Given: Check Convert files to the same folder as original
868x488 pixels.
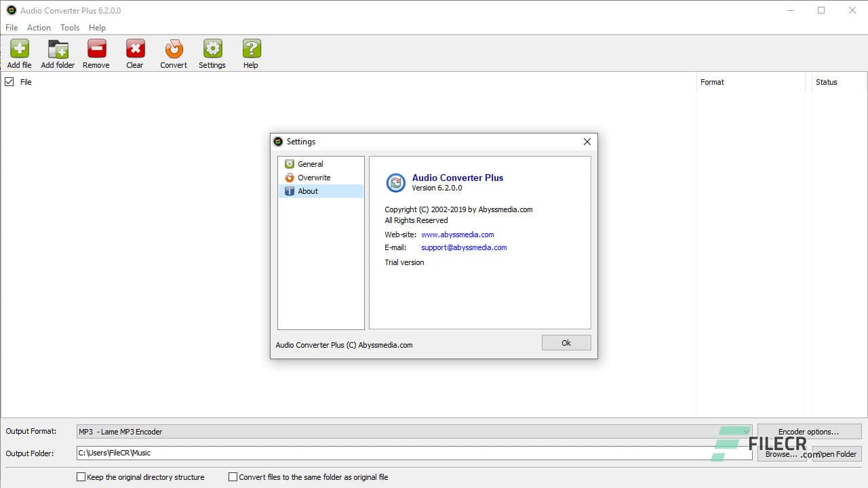Looking at the screenshot, I should [233, 477].
